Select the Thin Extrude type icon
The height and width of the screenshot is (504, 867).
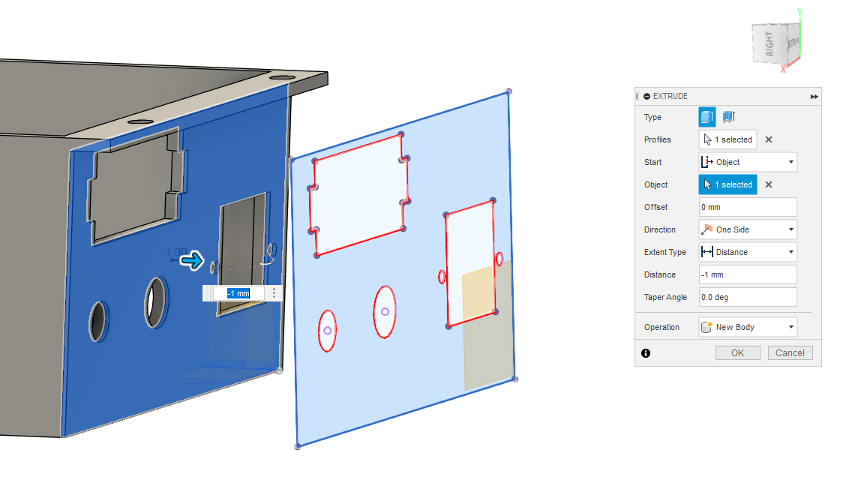click(x=728, y=117)
